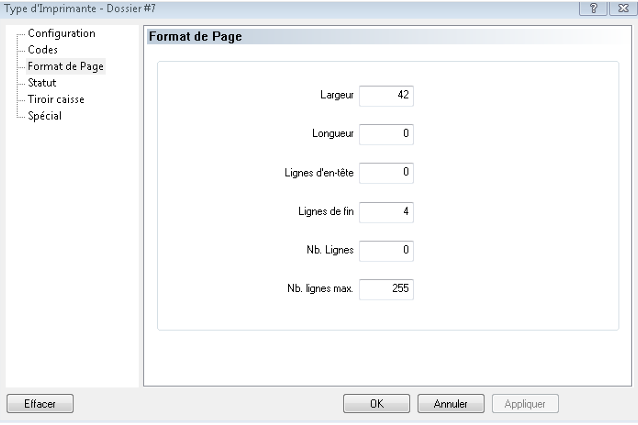The width and height of the screenshot is (638, 425).
Task: Confirm with the OK button
Action: coord(376,403)
